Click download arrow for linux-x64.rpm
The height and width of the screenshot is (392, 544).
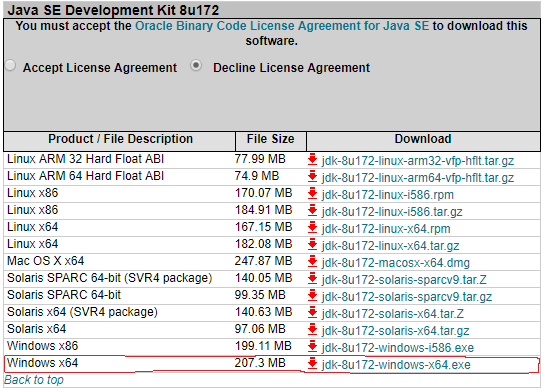click(x=313, y=227)
